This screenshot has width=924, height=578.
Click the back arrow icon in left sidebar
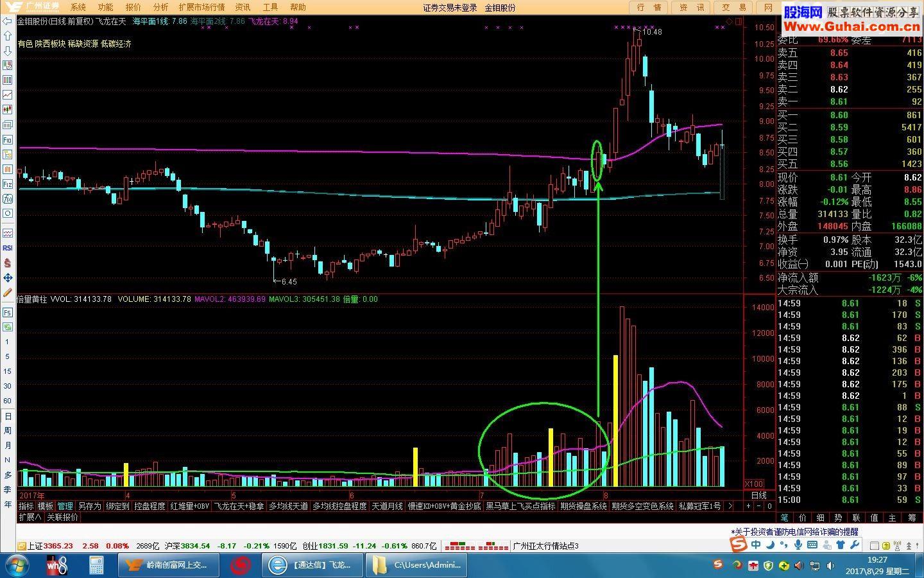pyautogui.click(x=8, y=21)
